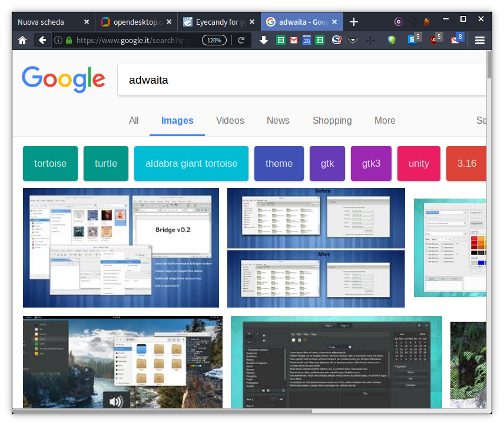
Task: Open the downloads arrow icon
Action: (264, 40)
